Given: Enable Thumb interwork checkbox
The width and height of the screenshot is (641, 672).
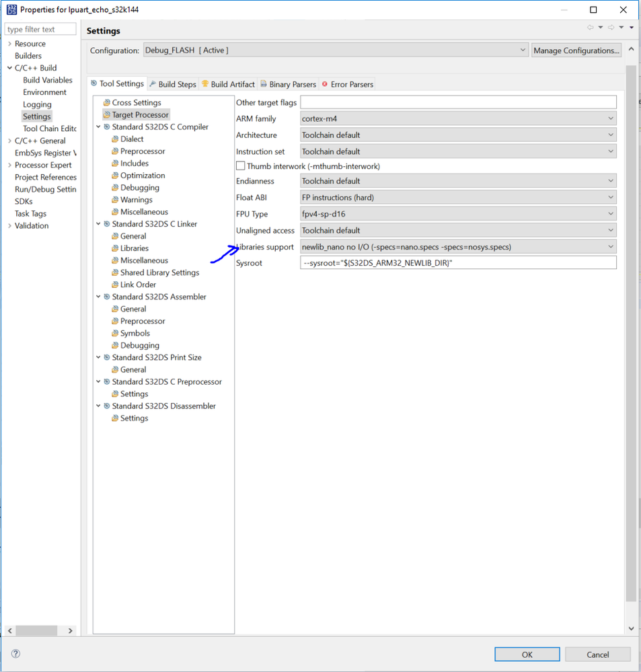Looking at the screenshot, I should pos(241,166).
